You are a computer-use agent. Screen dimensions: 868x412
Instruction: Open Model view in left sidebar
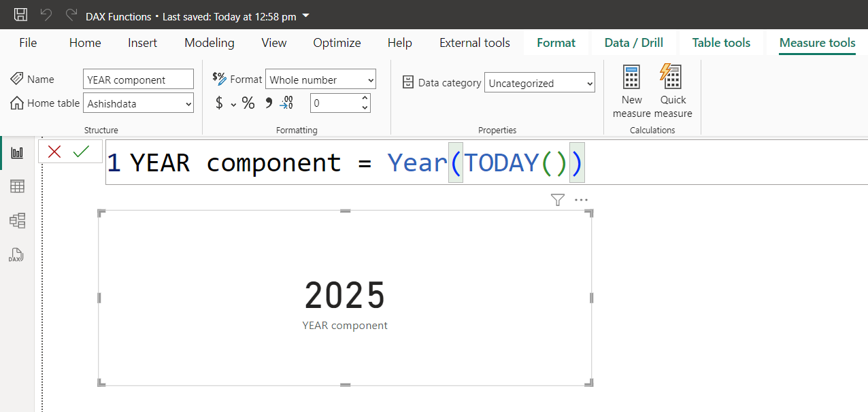point(17,220)
